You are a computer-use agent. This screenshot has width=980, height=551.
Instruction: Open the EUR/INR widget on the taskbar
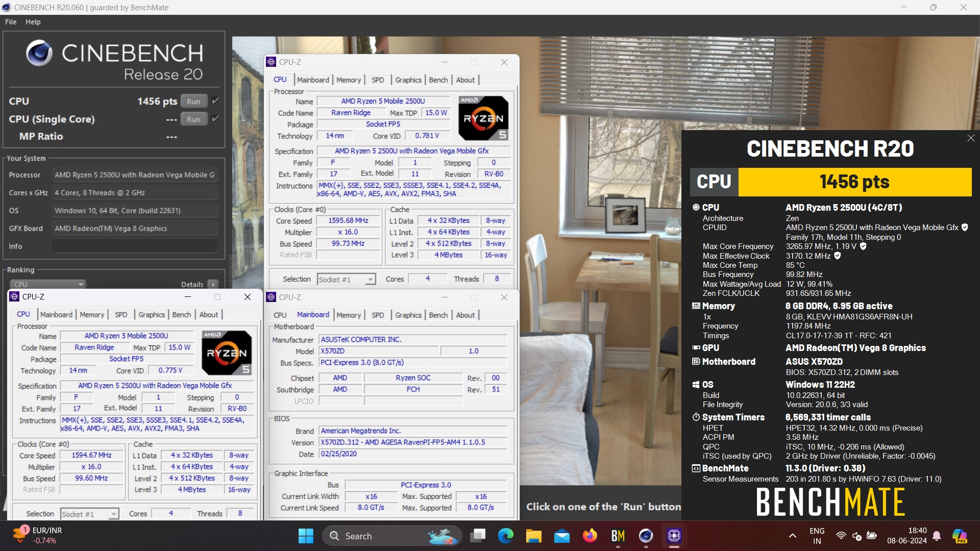pyautogui.click(x=38, y=536)
